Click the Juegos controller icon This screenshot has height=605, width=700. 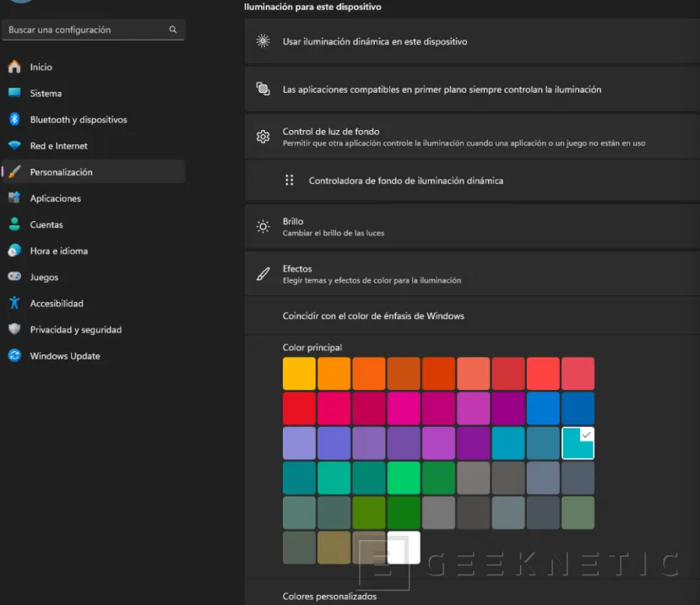pyautogui.click(x=14, y=277)
